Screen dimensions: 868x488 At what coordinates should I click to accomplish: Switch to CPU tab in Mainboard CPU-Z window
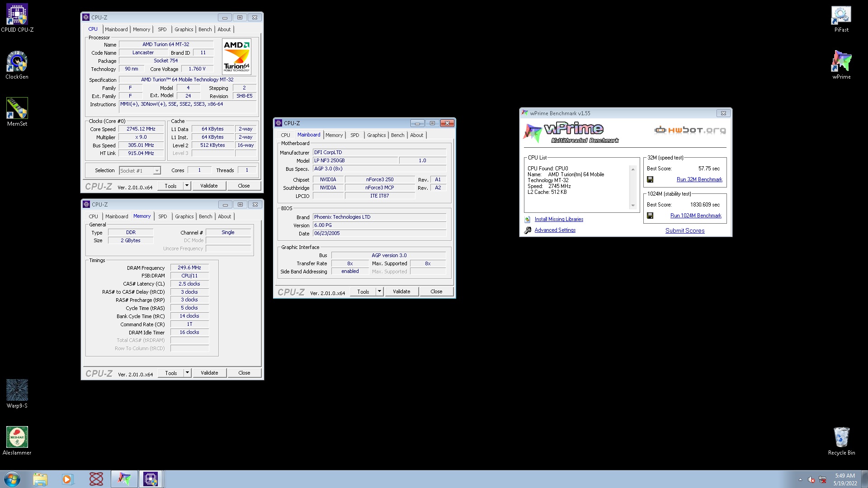tap(285, 135)
